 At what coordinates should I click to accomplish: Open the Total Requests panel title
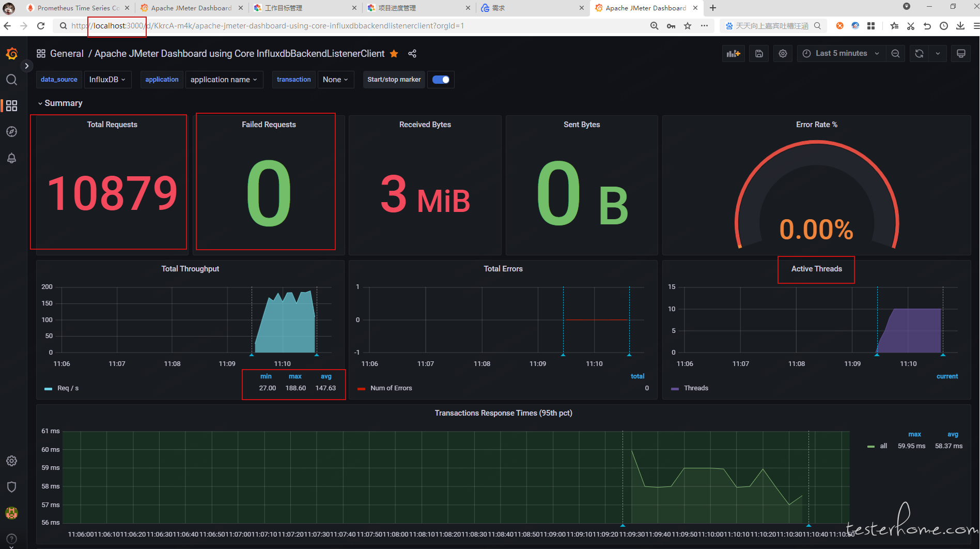click(x=112, y=125)
